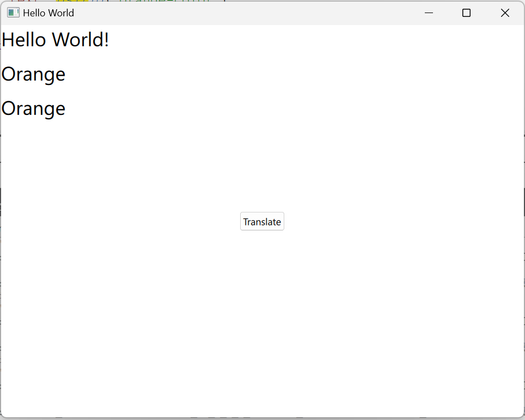Click the blank space right of first Orange label

tap(272, 74)
